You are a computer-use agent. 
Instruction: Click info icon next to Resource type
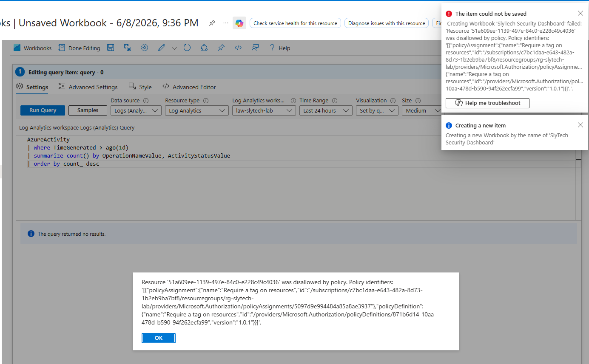coord(206,101)
